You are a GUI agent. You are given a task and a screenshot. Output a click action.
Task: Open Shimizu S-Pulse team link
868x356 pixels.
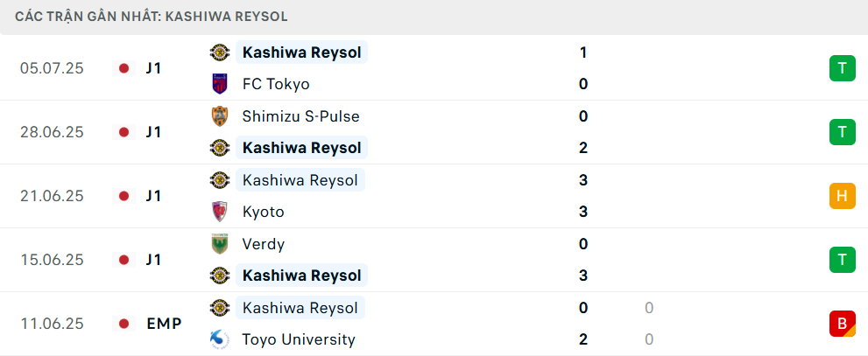tap(300, 116)
